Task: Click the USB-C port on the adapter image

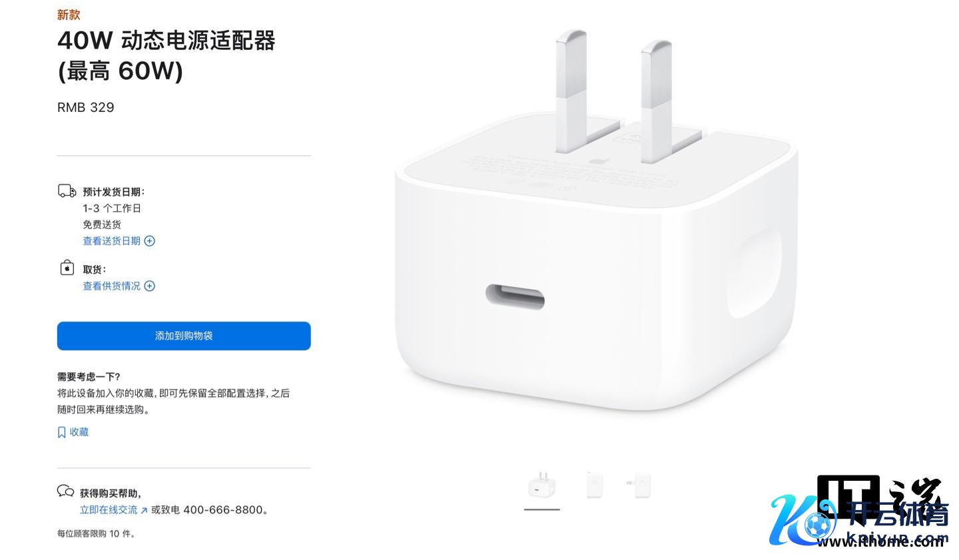Action: pyautogui.click(x=515, y=297)
